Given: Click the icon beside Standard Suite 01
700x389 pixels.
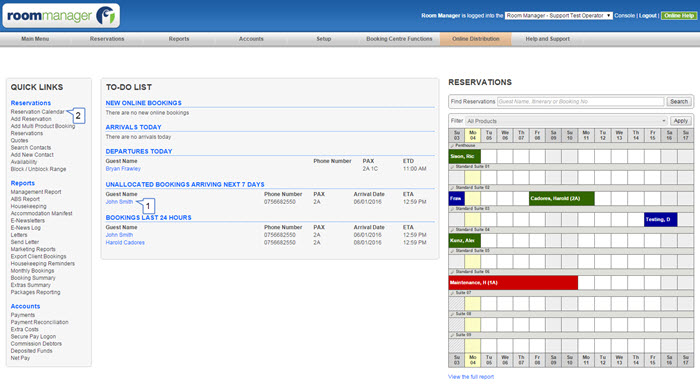Looking at the screenshot, I should pyautogui.click(x=452, y=167).
